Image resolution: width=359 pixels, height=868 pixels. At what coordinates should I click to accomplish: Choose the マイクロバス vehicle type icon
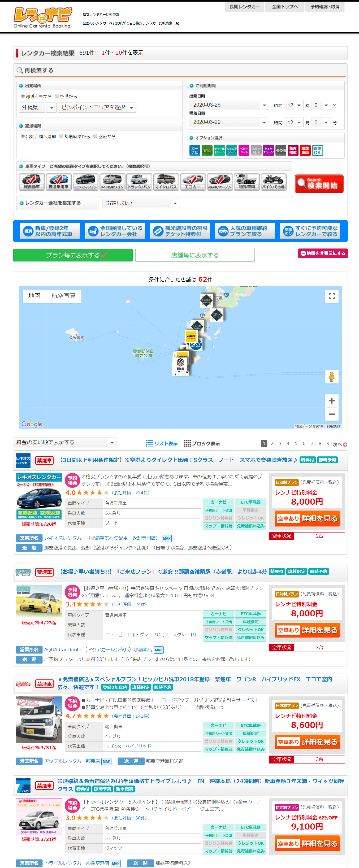pyautogui.click(x=166, y=182)
